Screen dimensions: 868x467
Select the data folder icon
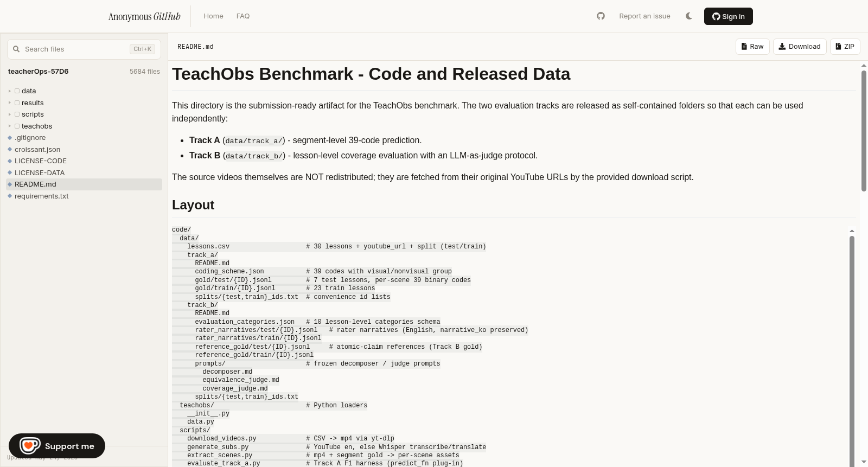point(17,91)
